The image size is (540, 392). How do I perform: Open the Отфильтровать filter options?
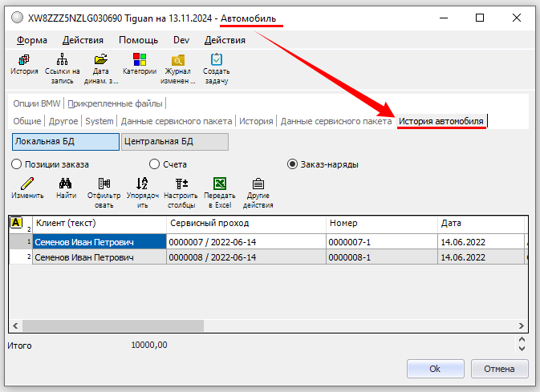point(104,184)
